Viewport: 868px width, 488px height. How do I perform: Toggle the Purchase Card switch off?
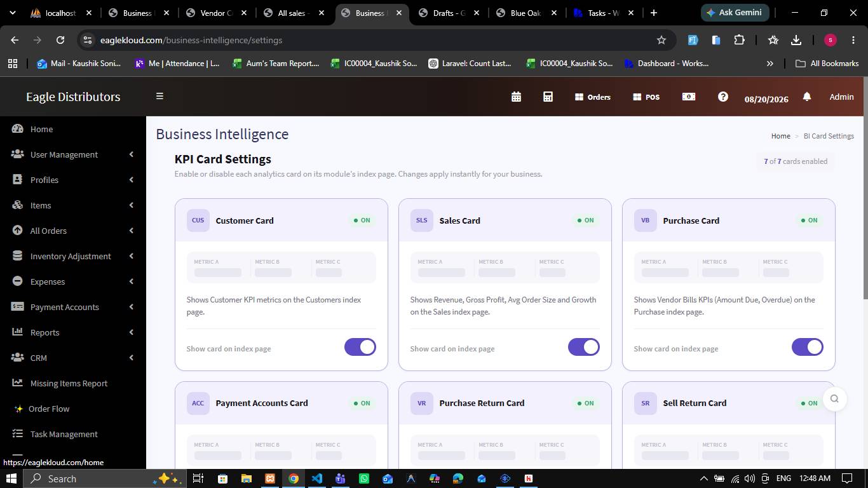(808, 347)
